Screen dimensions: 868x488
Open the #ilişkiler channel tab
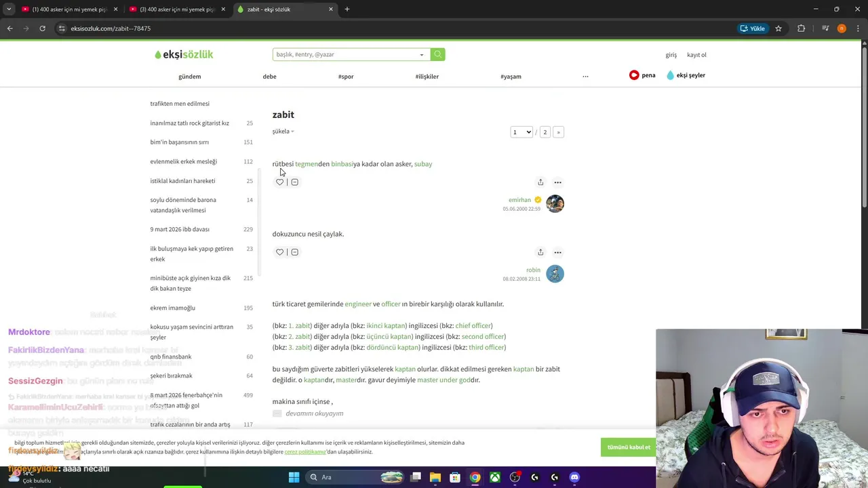427,77
